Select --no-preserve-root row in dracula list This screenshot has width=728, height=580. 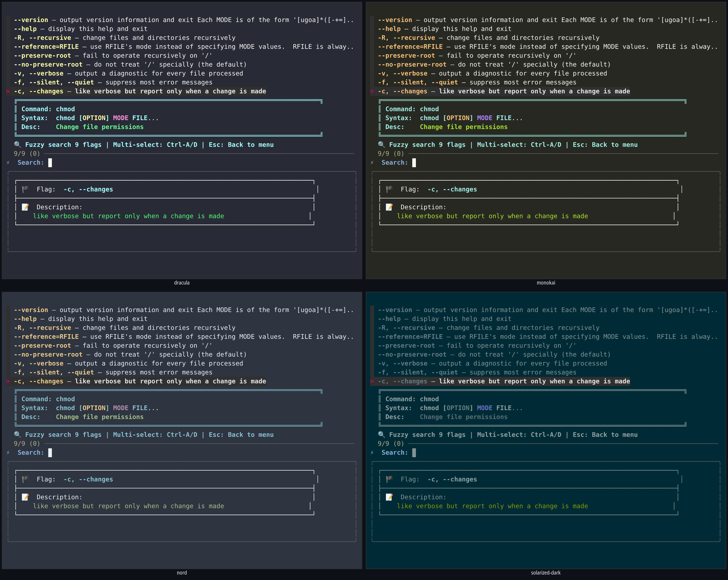point(130,64)
